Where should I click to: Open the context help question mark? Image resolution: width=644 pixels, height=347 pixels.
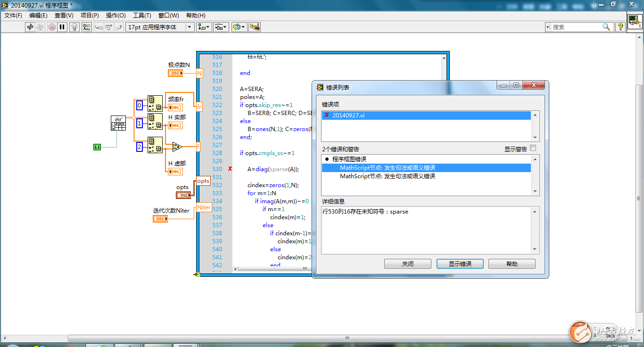[x=620, y=27]
